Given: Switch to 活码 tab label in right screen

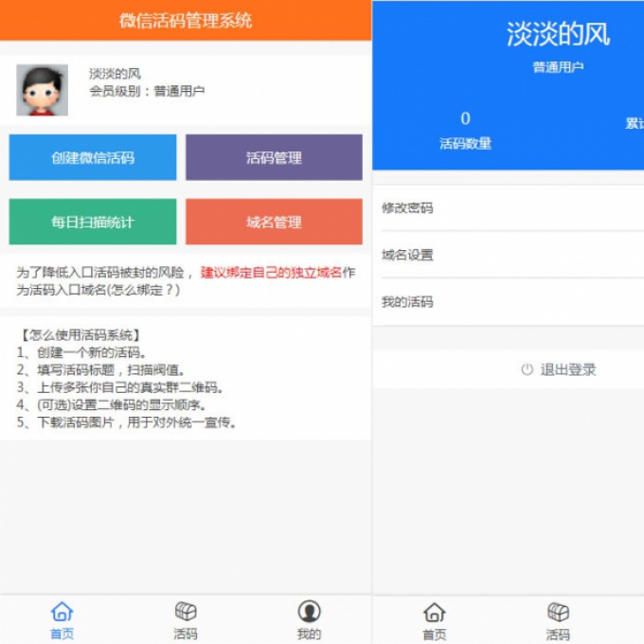Looking at the screenshot, I should tap(558, 635).
